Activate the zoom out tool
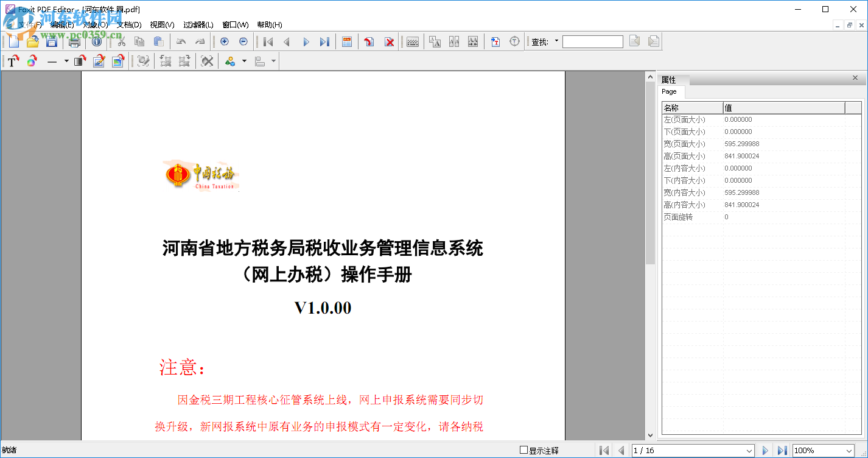 tap(243, 41)
